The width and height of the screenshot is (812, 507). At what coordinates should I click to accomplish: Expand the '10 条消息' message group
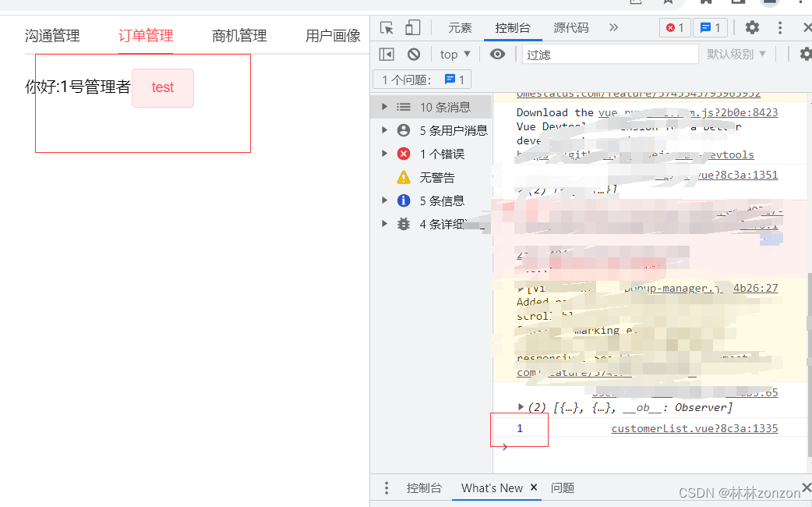point(383,107)
